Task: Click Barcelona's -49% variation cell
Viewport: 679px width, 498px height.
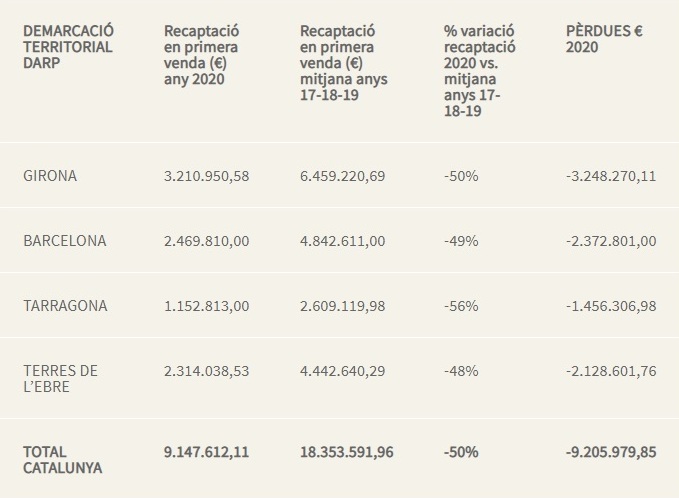Action: click(461, 241)
